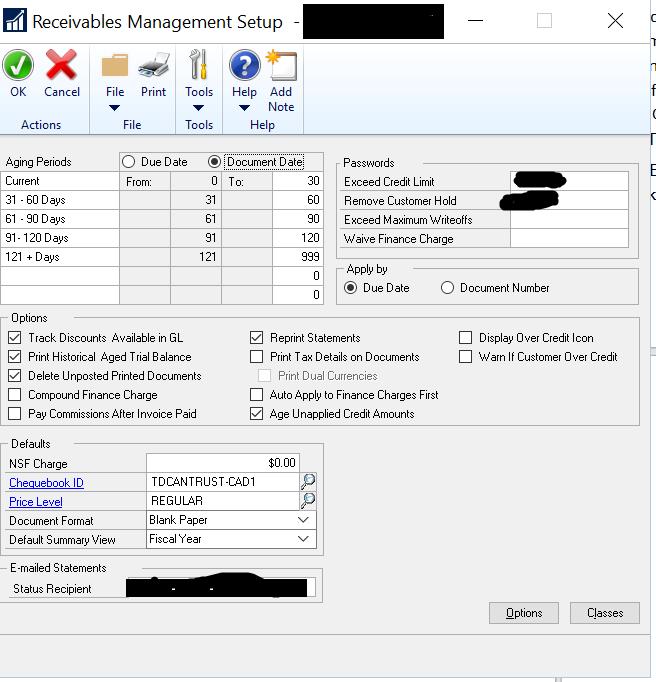Open the Help dropdown arrow
656x682 pixels.
click(244, 108)
